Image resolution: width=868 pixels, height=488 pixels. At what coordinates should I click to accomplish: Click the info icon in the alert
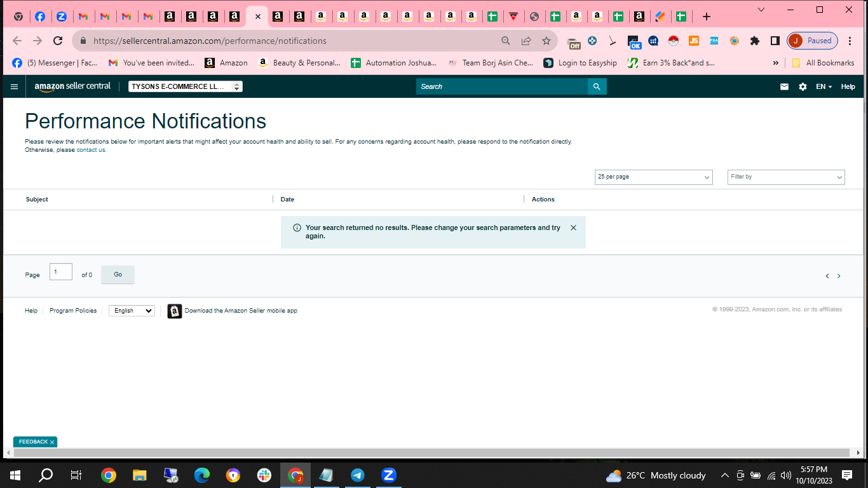pyautogui.click(x=297, y=227)
